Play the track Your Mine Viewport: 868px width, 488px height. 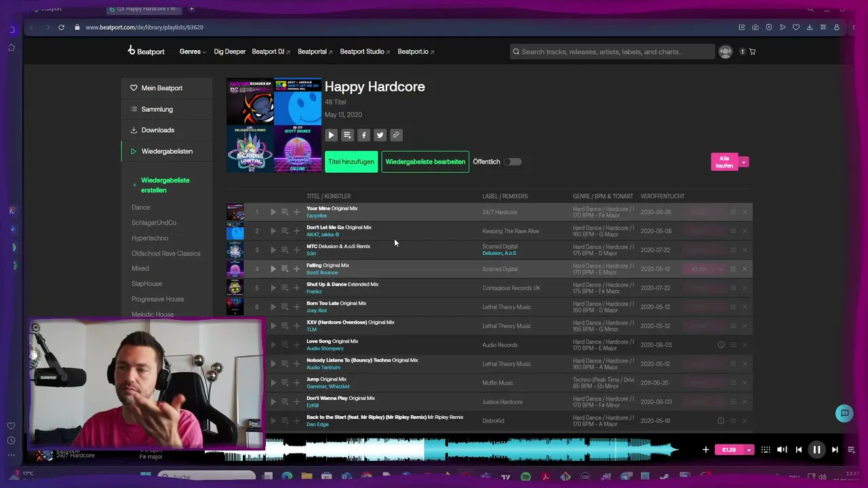point(273,212)
